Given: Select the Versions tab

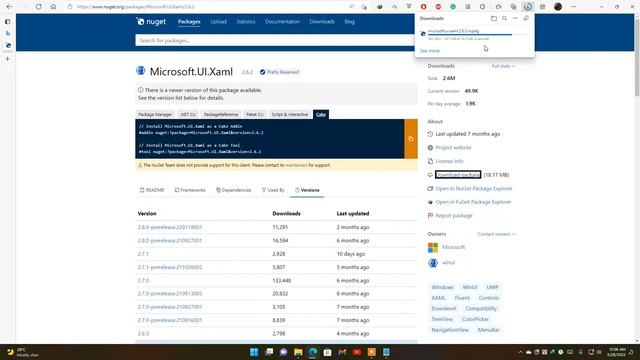Looking at the screenshot, I should click(x=307, y=190).
